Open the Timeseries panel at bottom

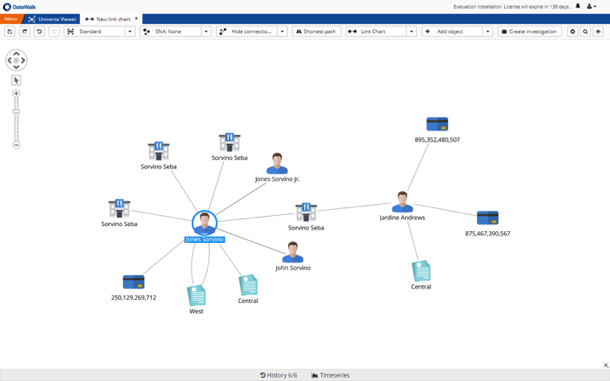(x=331, y=375)
